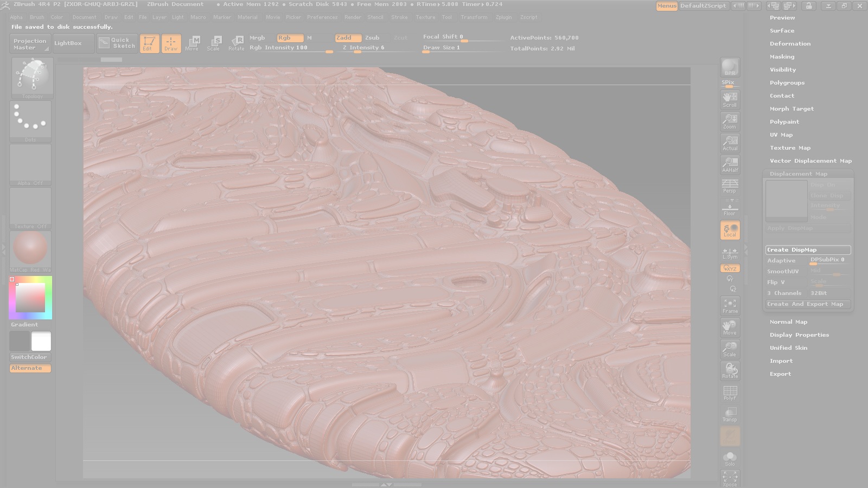Select the secondary dark color swatch
This screenshot has width=868, height=488.
[x=20, y=342]
